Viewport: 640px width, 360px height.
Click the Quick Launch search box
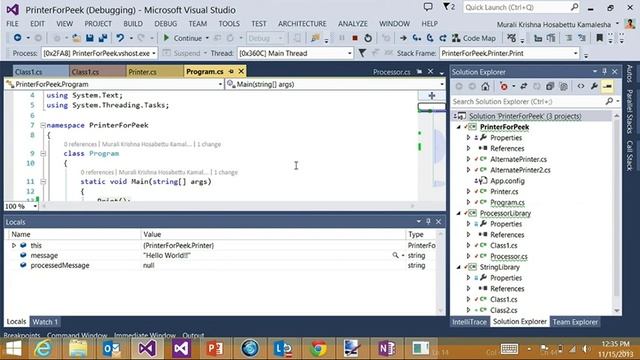522,7
